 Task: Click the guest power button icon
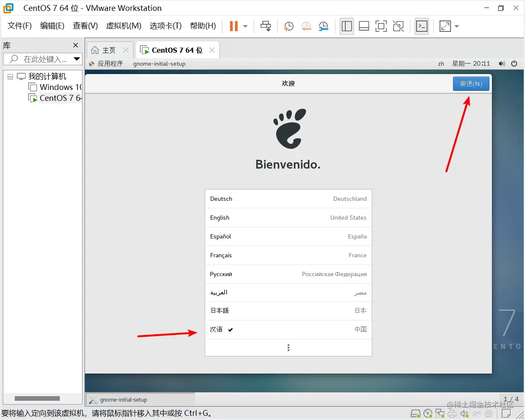pyautogui.click(x=514, y=64)
